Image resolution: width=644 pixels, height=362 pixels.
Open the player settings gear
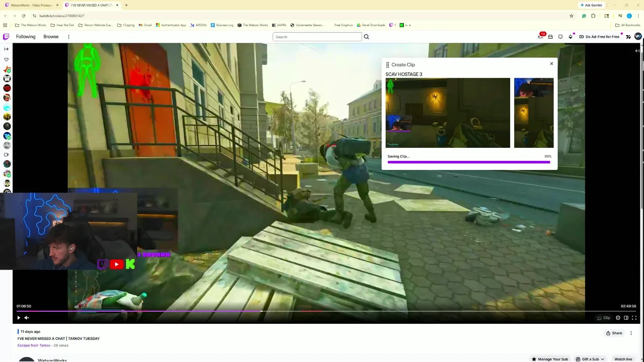618,318
